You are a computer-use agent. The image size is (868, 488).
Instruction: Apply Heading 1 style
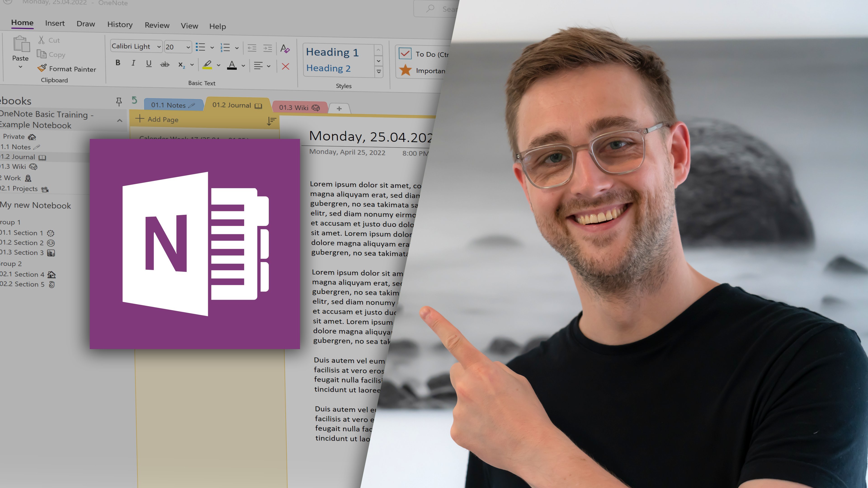[332, 52]
